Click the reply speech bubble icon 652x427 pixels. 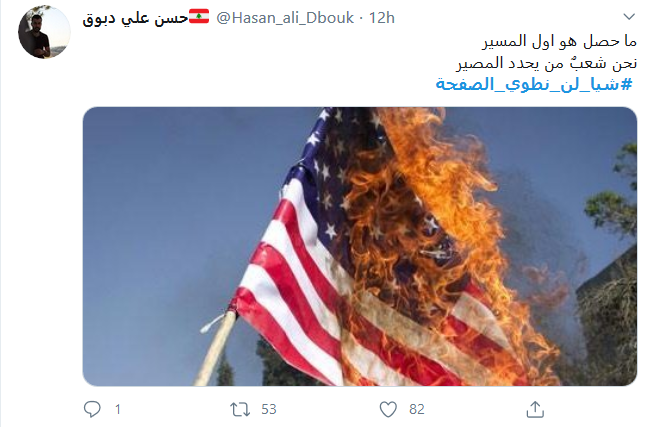pos(92,409)
